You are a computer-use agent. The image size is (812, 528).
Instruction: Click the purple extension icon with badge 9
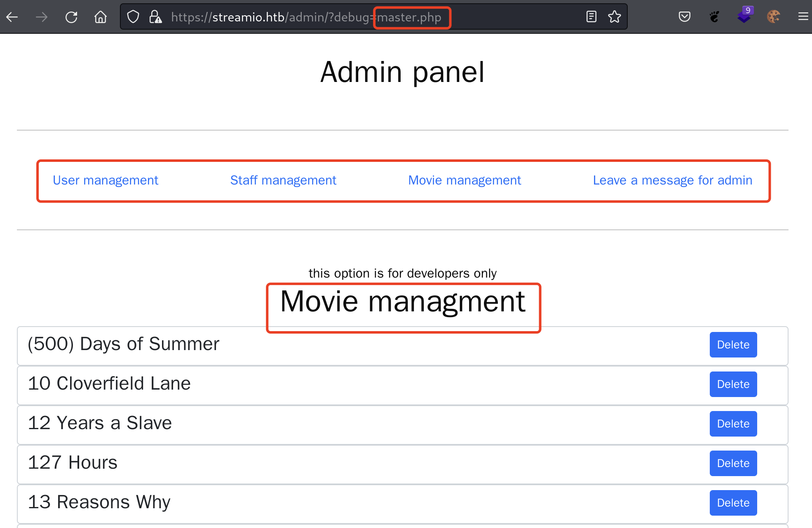tap(744, 16)
